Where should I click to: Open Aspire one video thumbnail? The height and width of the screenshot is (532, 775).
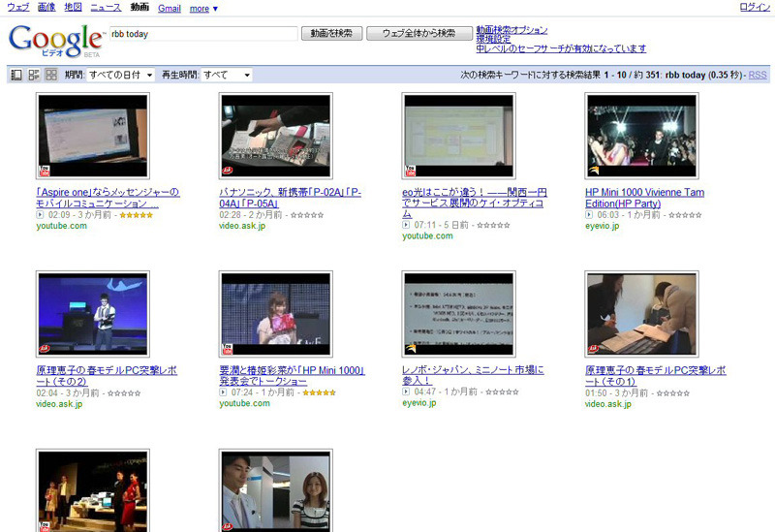pos(93,136)
